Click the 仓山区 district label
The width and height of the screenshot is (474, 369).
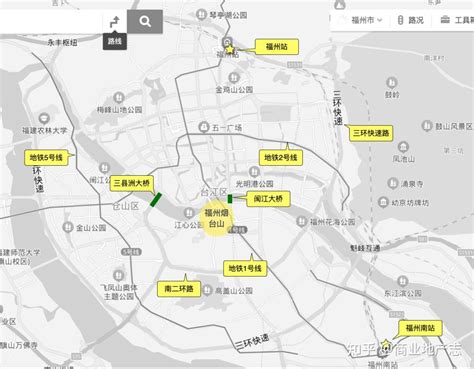coord(126,206)
